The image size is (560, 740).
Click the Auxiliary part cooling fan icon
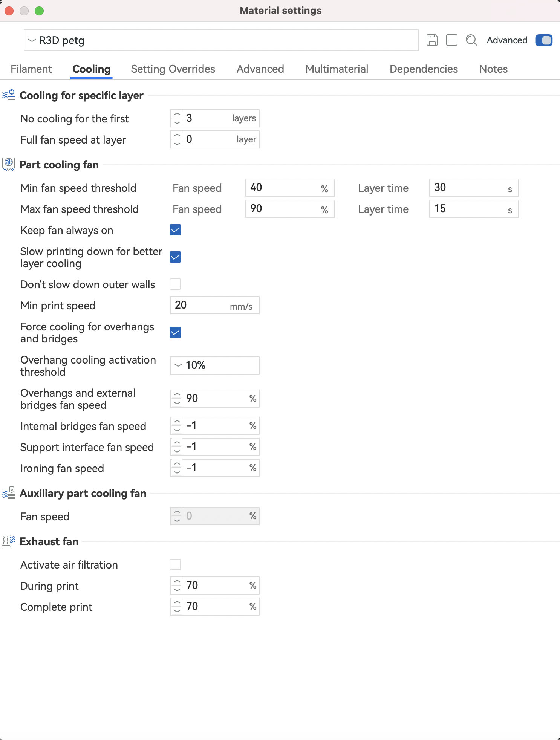pos(9,493)
